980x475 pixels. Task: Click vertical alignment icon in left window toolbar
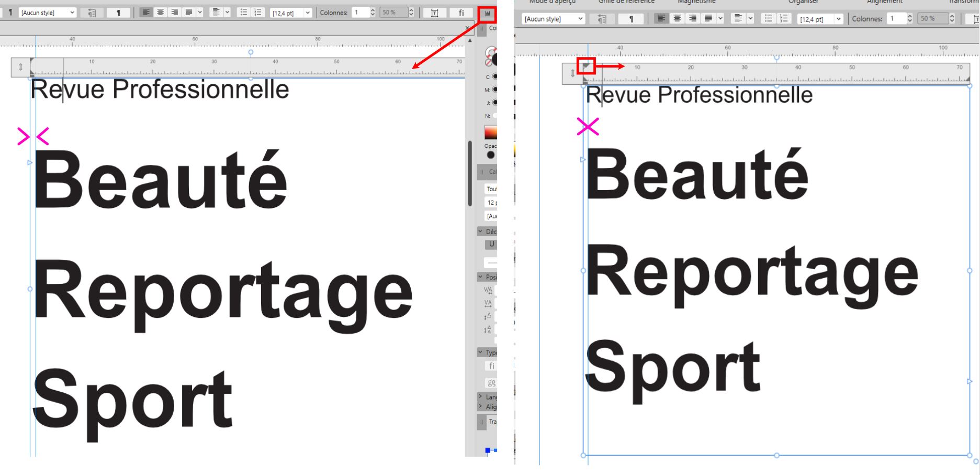(216, 12)
